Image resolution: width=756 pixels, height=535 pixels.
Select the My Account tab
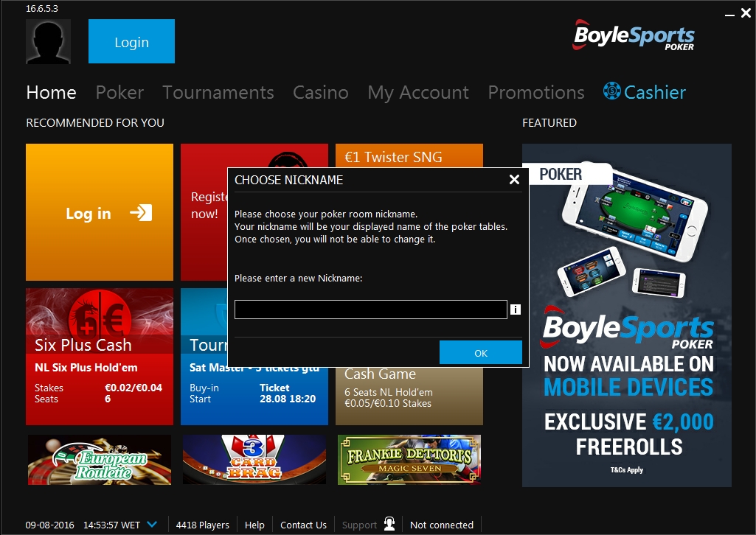click(418, 93)
